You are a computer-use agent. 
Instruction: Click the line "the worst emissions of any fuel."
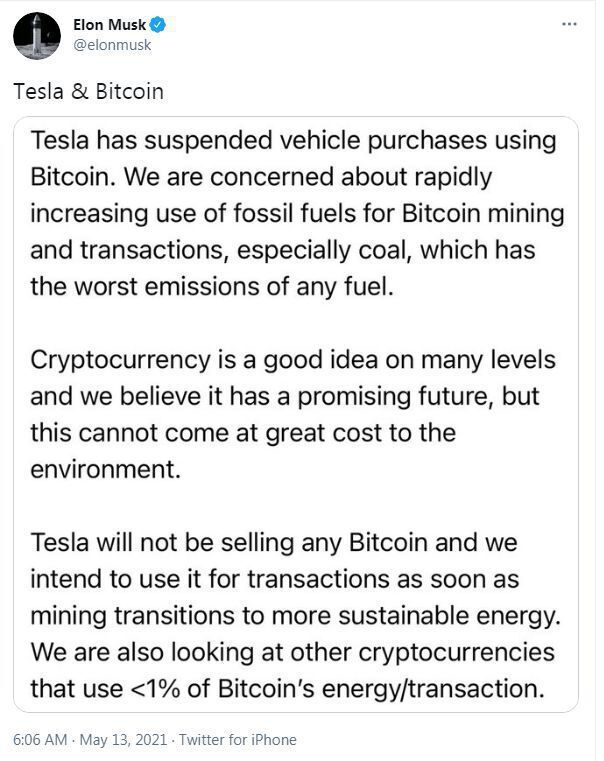[x=212, y=286]
